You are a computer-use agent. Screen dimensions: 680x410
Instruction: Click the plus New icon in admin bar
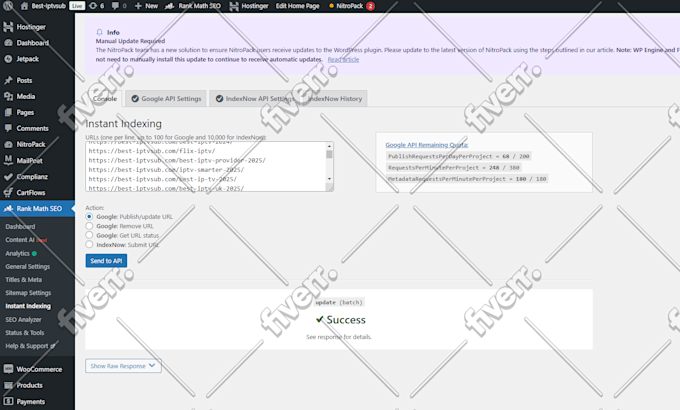[138, 6]
